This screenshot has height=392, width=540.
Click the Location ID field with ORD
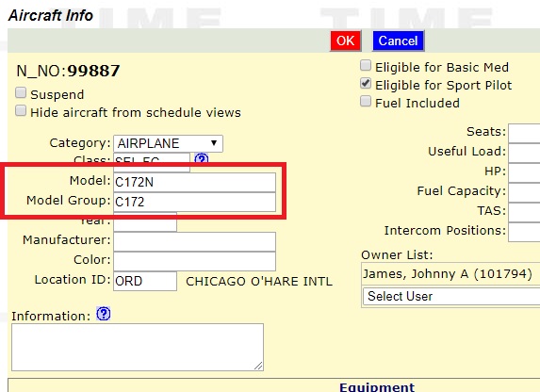pos(145,281)
